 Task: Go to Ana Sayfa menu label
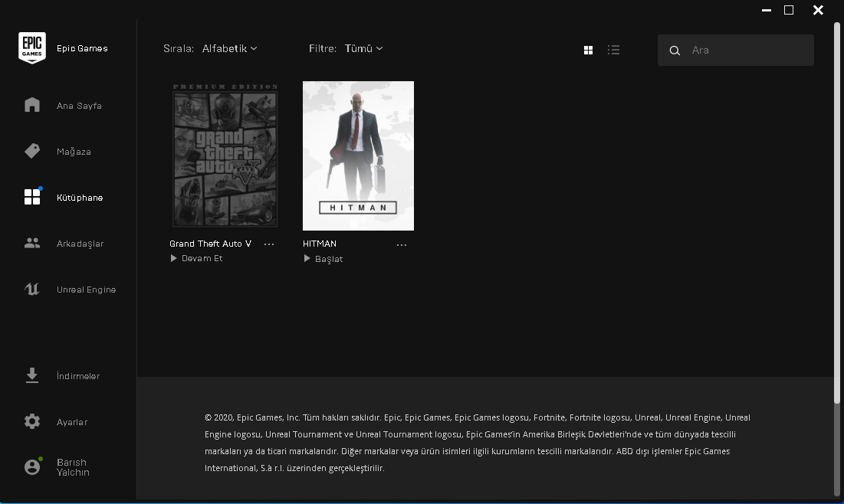pos(79,106)
